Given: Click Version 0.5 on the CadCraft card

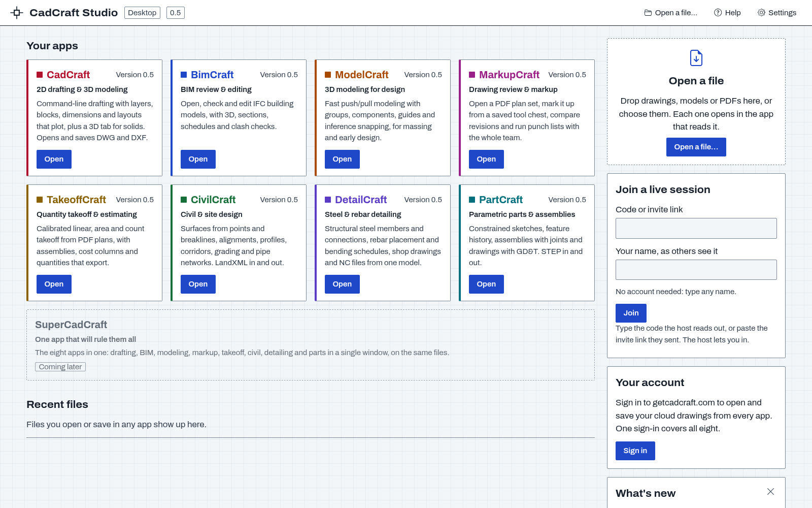Looking at the screenshot, I should coord(135,75).
